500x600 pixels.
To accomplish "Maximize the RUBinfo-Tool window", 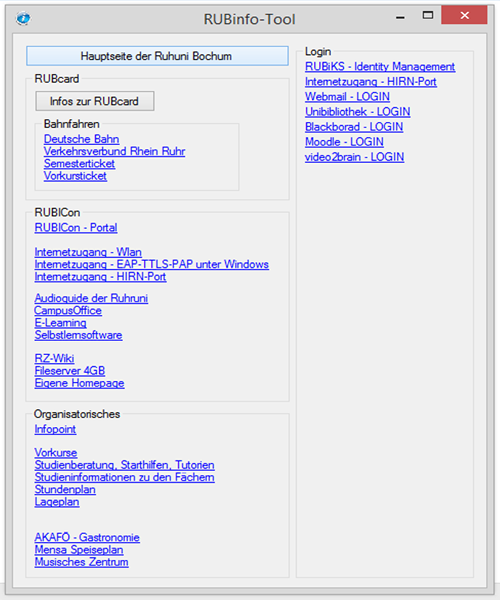I will 428,15.
